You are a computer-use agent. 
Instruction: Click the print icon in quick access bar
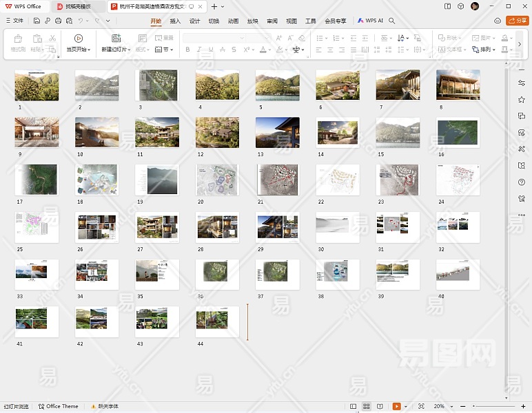(x=58, y=21)
